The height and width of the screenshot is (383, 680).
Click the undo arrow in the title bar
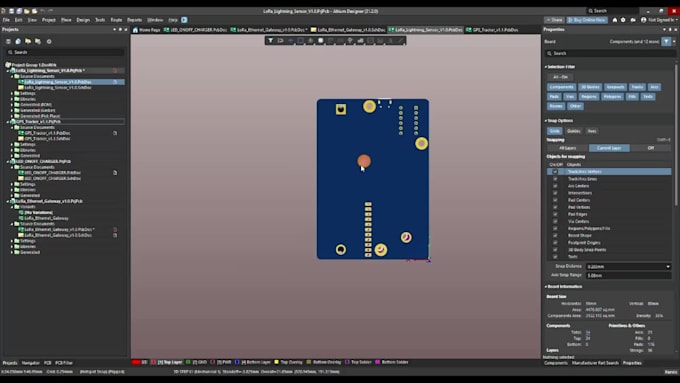click(42, 11)
